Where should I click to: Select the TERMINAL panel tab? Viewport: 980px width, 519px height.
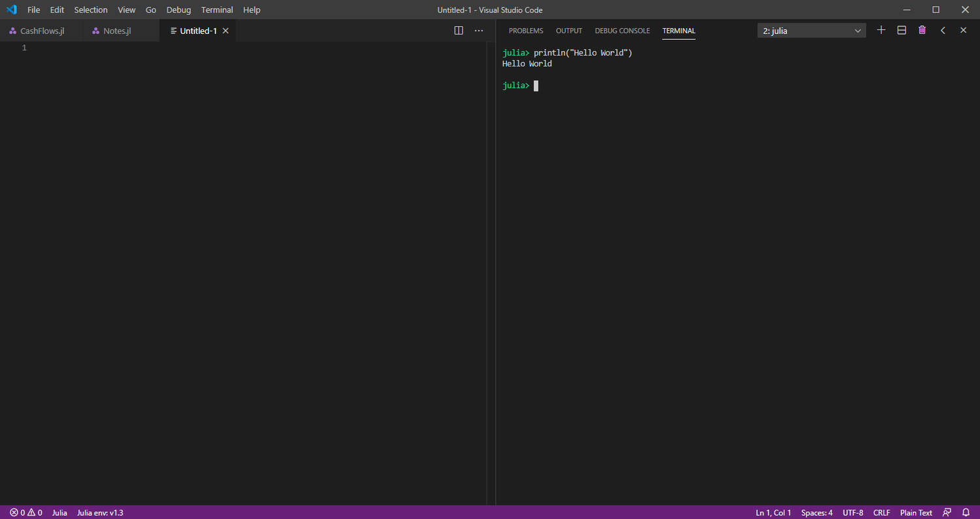[679, 31]
